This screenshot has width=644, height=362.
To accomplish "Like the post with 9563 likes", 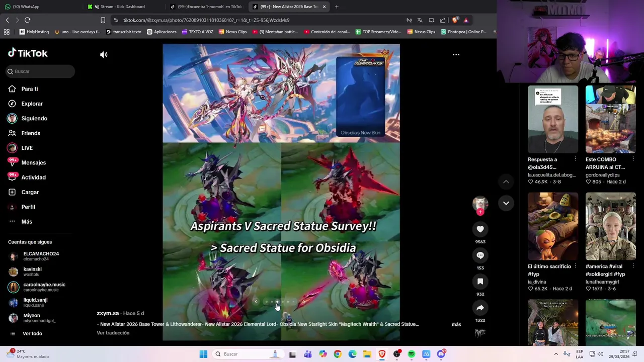I will pos(480,229).
